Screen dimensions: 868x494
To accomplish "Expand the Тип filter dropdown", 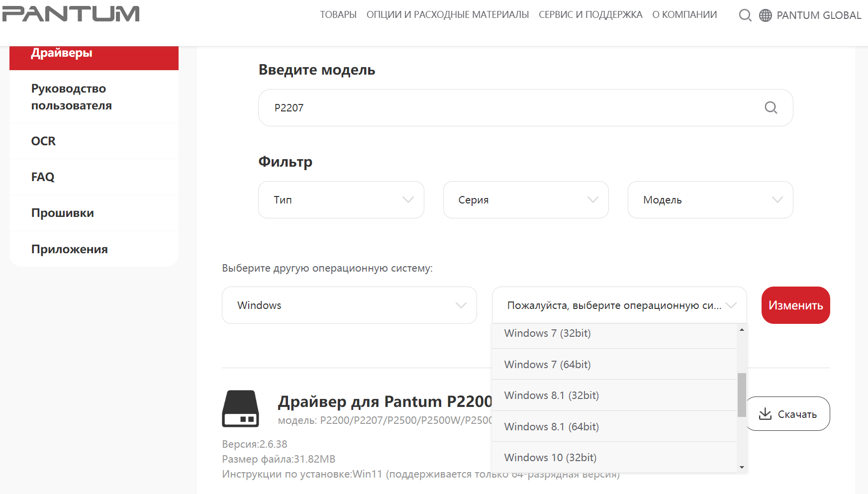I will [x=341, y=199].
